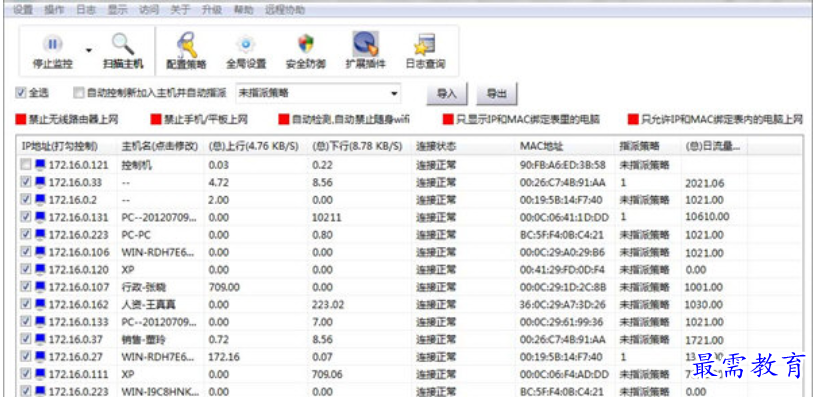Click host name PC-PC

pos(136,235)
